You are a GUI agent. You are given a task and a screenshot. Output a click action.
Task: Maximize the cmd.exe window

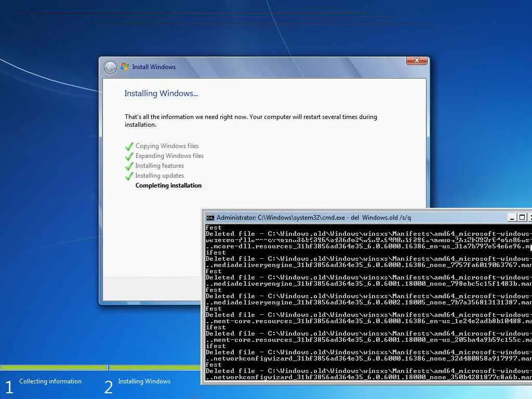523,218
